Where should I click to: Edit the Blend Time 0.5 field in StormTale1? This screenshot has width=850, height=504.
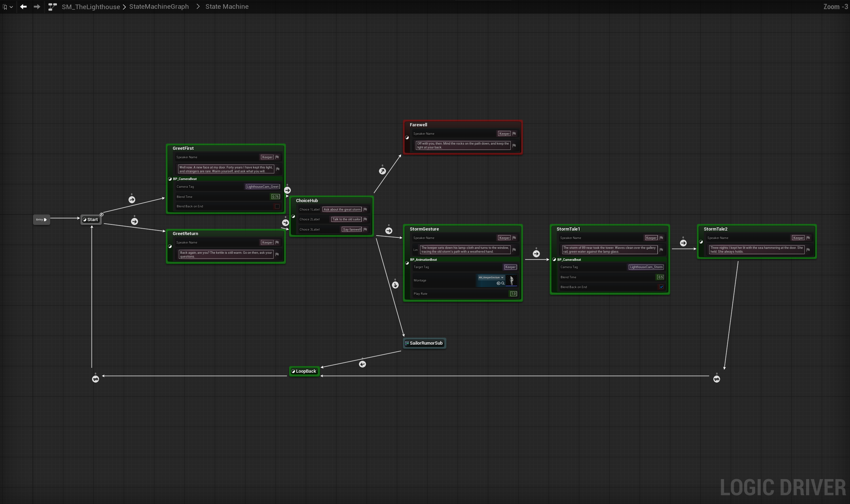(x=660, y=277)
